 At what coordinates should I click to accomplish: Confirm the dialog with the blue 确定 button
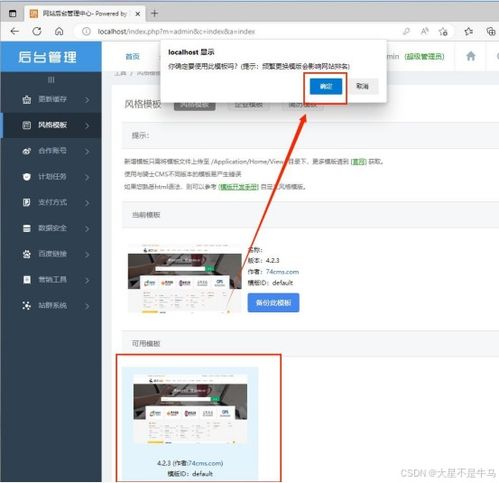pyautogui.click(x=326, y=87)
